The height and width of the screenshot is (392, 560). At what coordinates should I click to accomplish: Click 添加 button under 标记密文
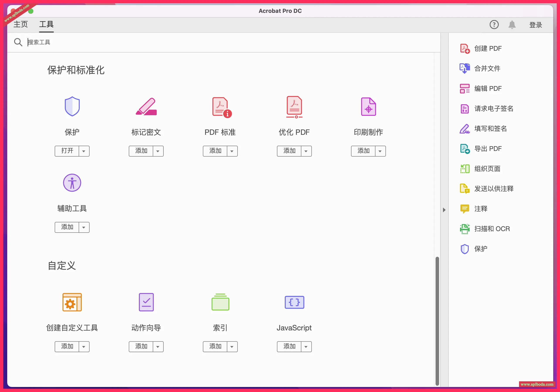pyautogui.click(x=141, y=151)
